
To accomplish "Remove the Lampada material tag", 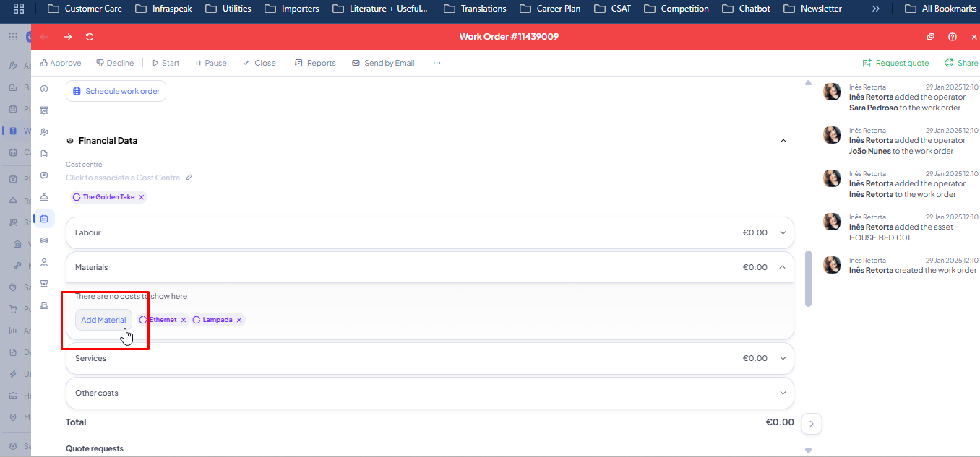I will click(239, 320).
